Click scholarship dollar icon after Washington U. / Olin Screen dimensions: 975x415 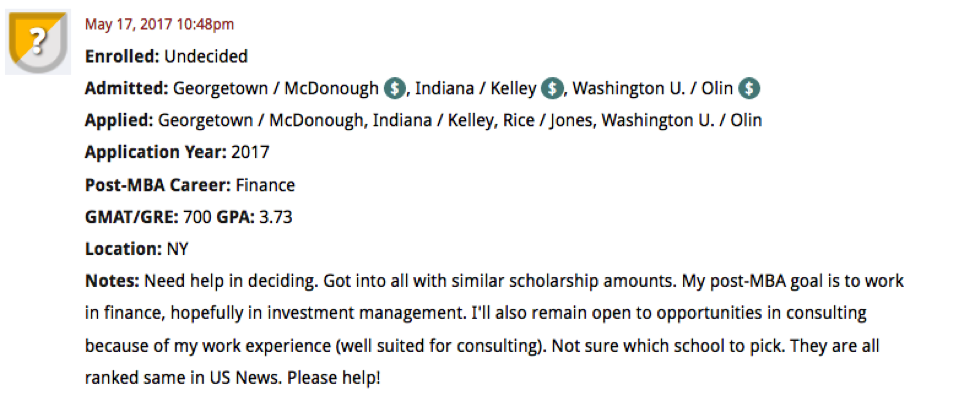(x=749, y=89)
